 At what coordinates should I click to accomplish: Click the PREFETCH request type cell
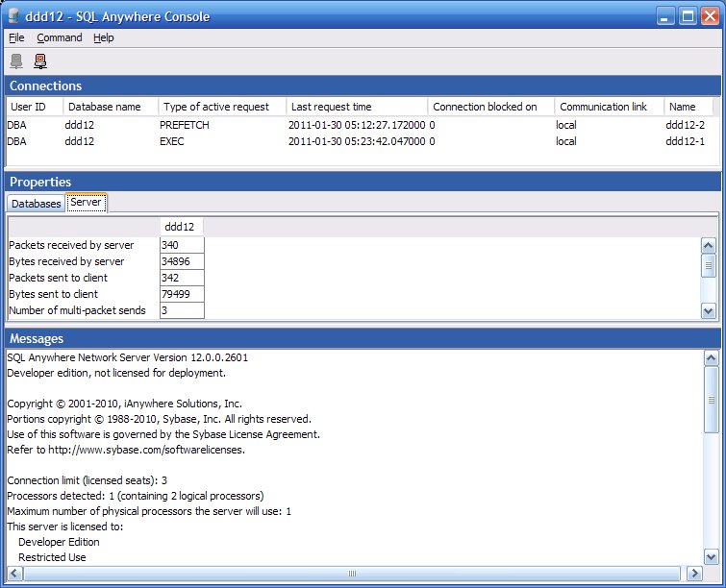coord(185,125)
